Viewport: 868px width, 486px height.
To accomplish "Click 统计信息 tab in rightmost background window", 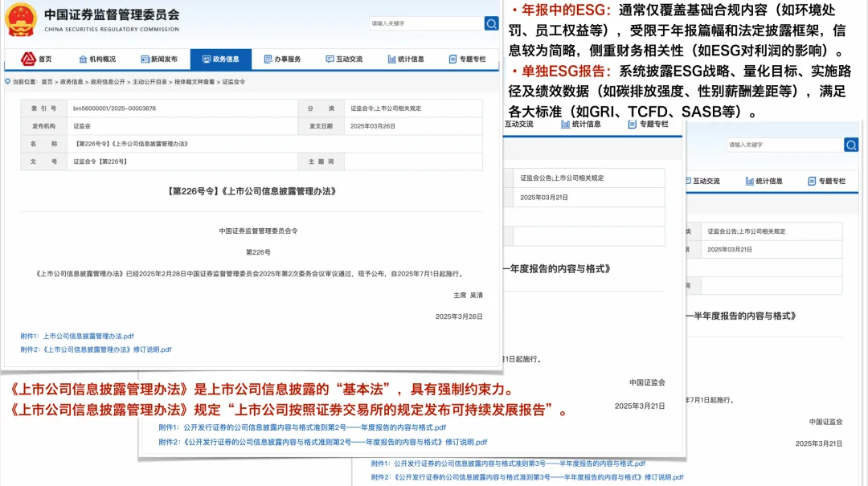I will pyautogui.click(x=764, y=181).
